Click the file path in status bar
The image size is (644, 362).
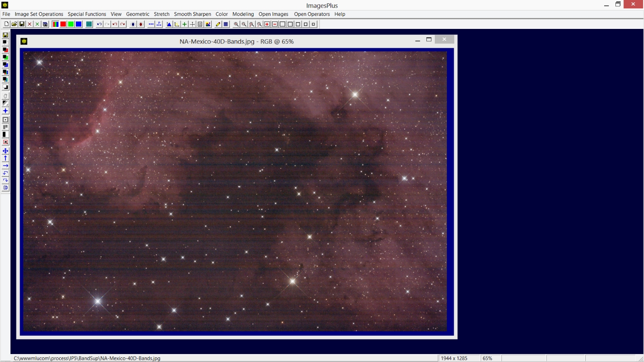pyautogui.click(x=87, y=358)
